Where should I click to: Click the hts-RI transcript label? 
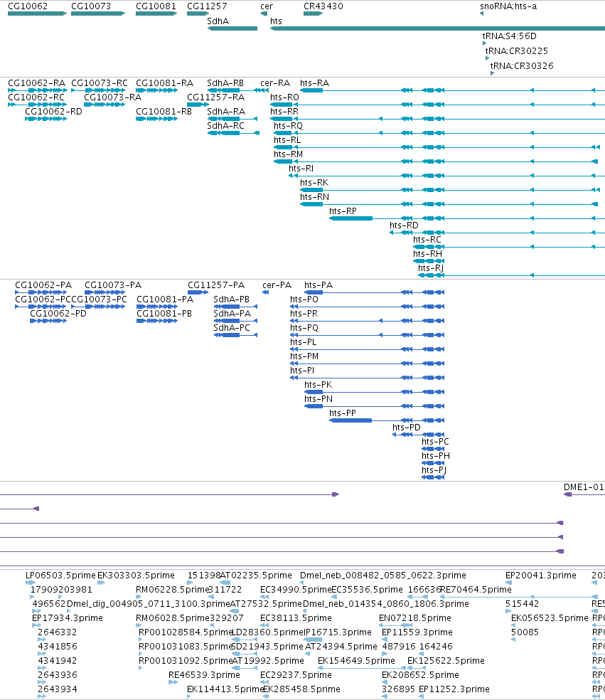301,169
